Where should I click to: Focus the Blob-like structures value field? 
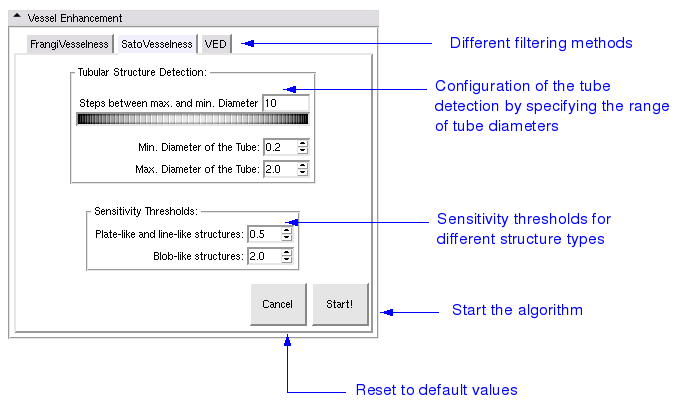tap(263, 256)
